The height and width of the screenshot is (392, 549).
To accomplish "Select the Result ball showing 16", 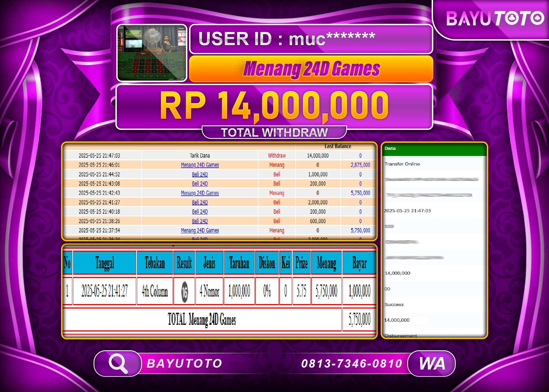I will (185, 291).
